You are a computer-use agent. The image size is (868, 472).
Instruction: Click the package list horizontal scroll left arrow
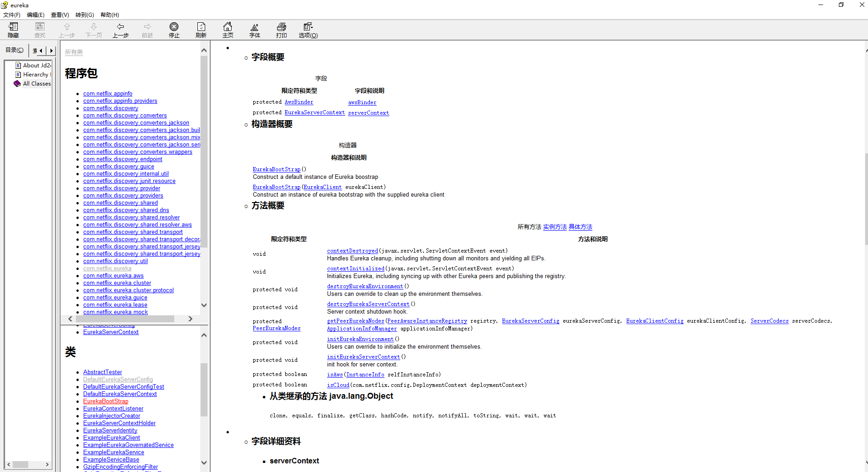click(70, 319)
